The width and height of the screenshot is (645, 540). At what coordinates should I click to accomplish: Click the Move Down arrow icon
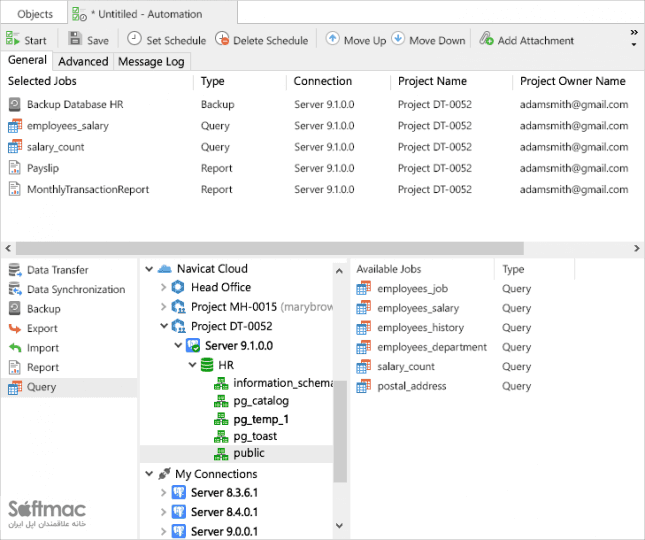pos(398,39)
